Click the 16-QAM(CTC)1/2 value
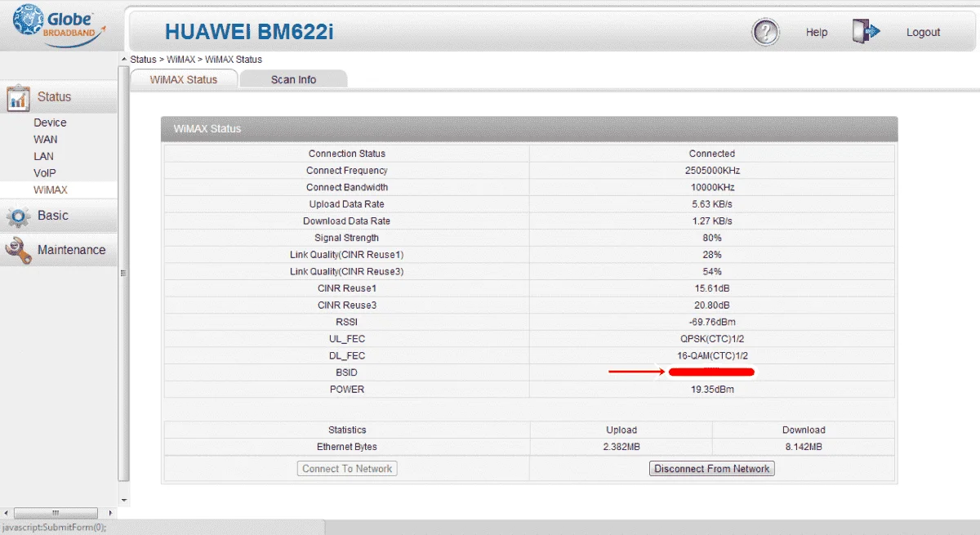Viewport: 980px width, 535px height. click(x=712, y=356)
